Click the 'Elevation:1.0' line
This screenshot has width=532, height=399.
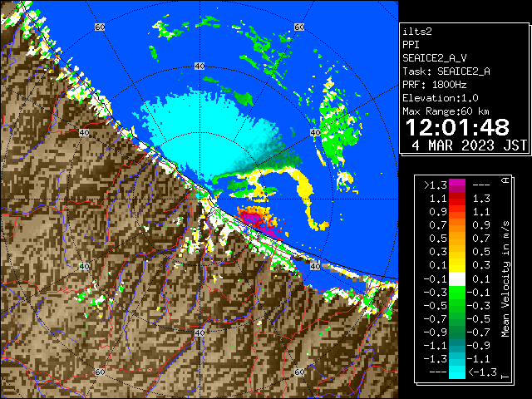click(441, 98)
